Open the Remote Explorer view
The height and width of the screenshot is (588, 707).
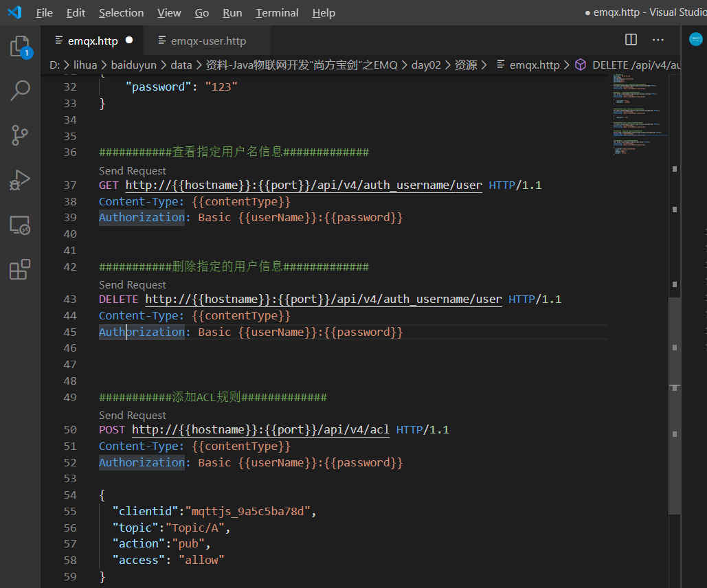[21, 225]
